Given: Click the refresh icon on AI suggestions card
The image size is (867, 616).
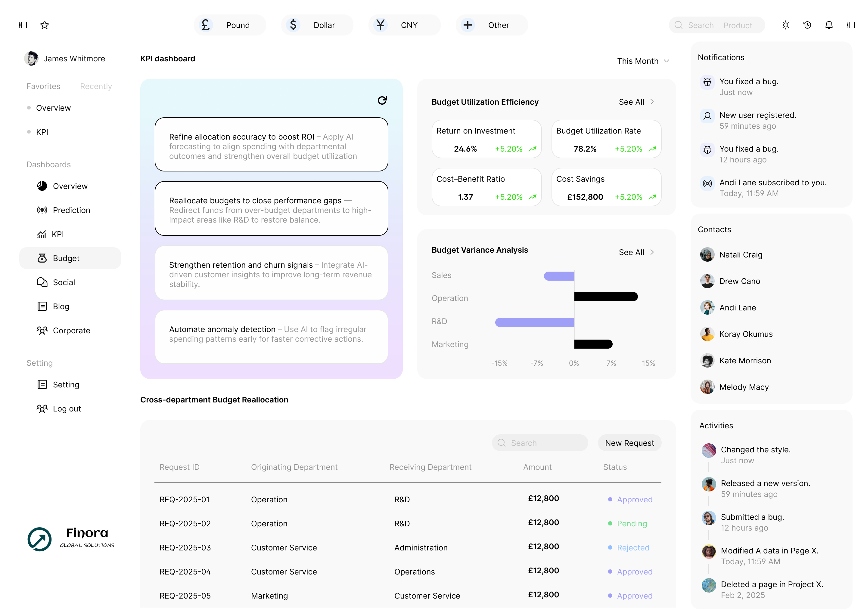Looking at the screenshot, I should pos(382,100).
